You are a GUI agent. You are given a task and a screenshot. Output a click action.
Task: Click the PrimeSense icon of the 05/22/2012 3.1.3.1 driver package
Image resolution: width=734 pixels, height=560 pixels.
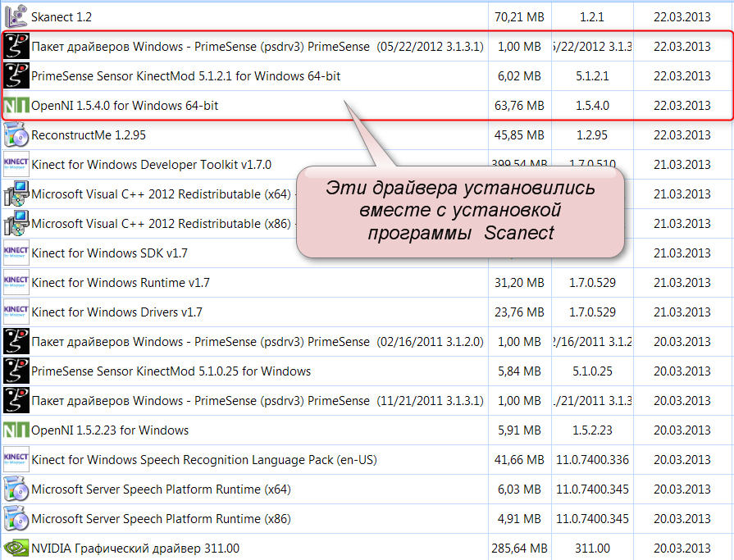(x=16, y=46)
